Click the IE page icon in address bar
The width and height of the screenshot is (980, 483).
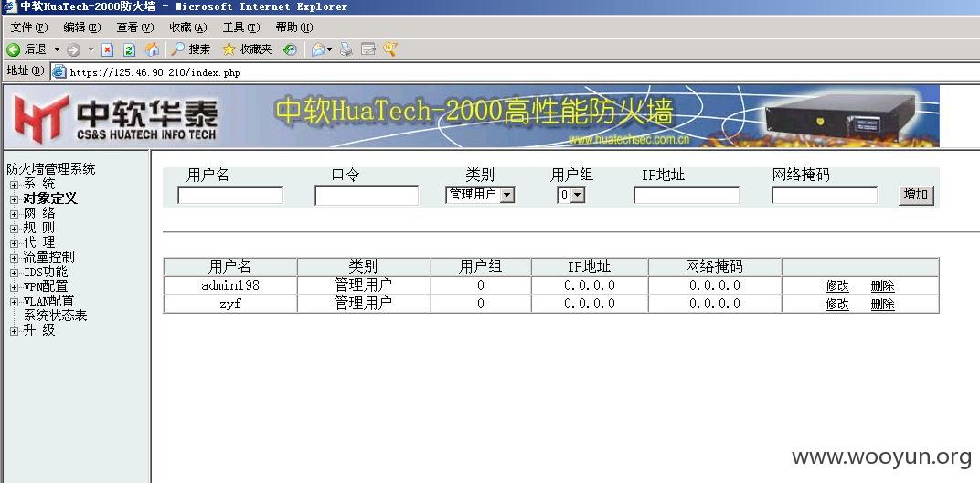coord(59,72)
